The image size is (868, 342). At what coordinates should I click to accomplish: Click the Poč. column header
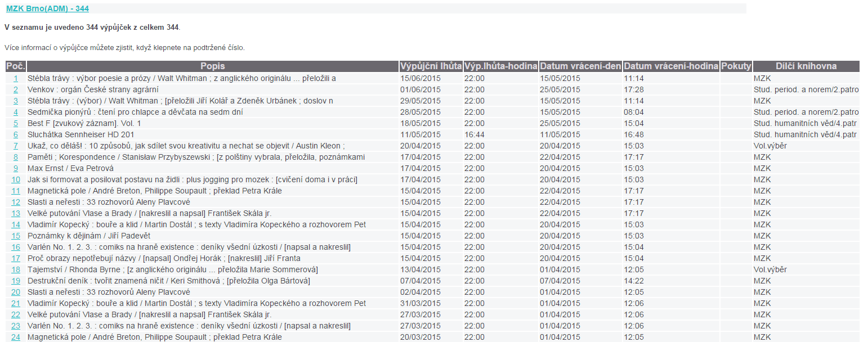click(x=16, y=66)
